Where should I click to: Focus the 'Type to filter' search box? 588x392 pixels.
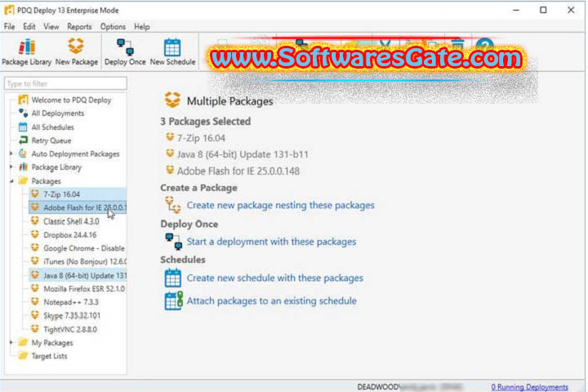pos(65,83)
